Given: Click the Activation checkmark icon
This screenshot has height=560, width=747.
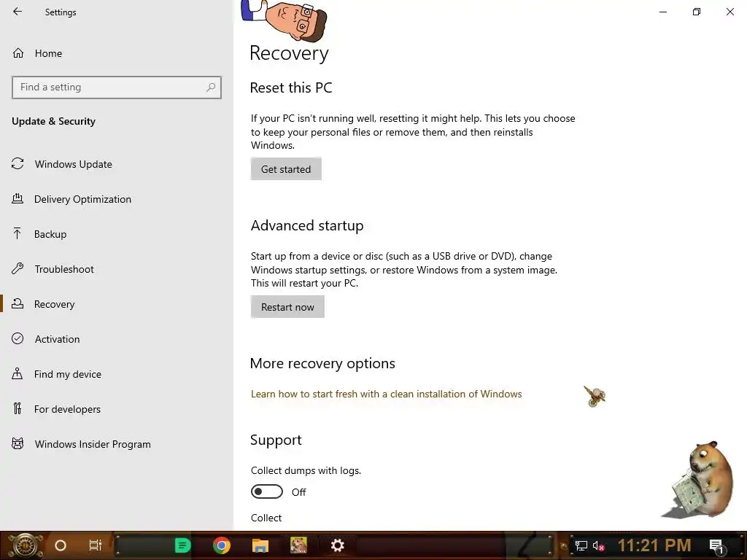Looking at the screenshot, I should (18, 338).
